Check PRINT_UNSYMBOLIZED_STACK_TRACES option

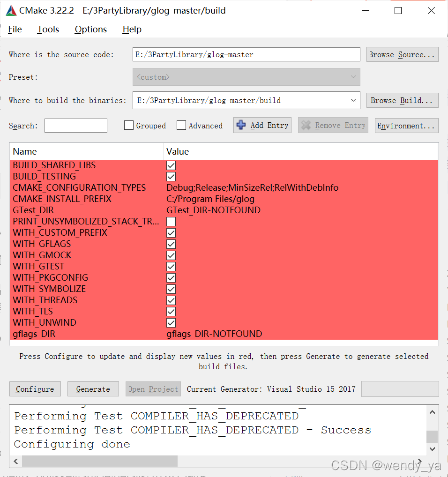point(171,222)
